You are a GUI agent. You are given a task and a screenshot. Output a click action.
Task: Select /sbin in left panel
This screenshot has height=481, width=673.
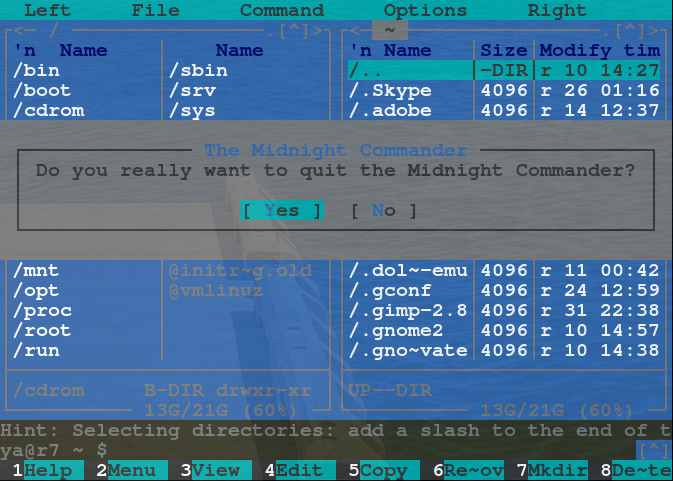[198, 70]
